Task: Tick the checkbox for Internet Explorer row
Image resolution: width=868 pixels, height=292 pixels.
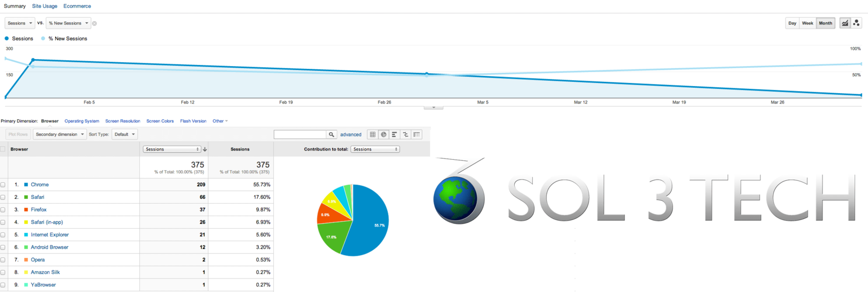Action: point(3,235)
